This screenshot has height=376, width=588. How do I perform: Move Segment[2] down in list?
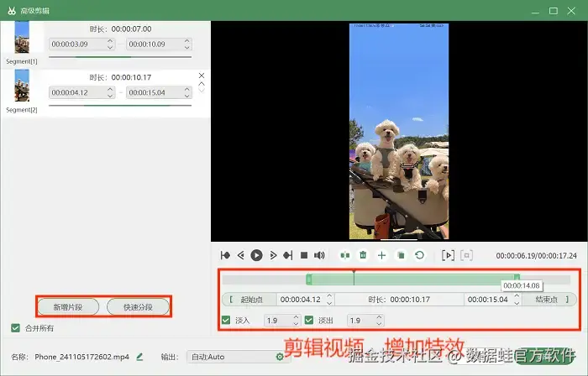202,91
